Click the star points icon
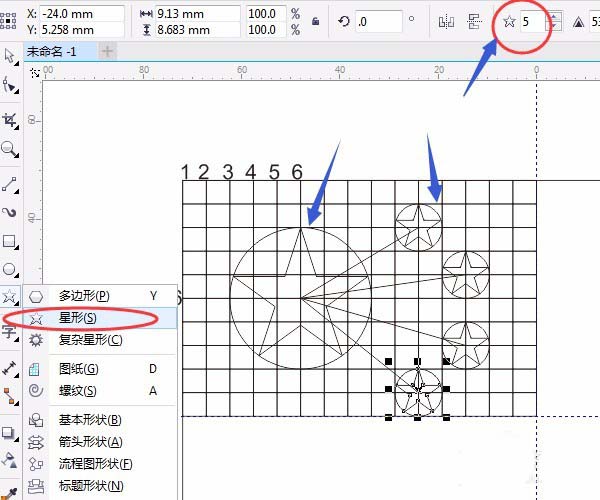Image resolution: width=600 pixels, height=500 pixels. (x=509, y=21)
